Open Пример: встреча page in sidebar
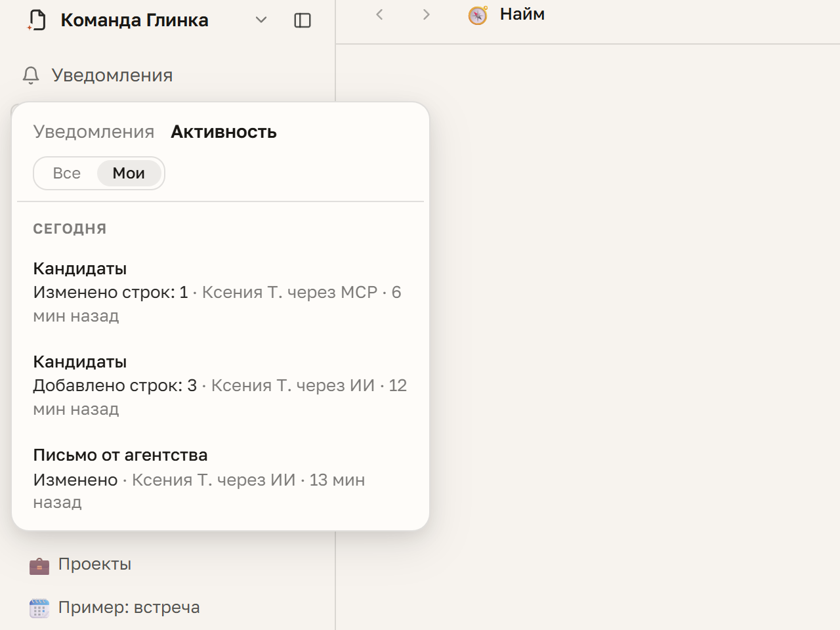The height and width of the screenshot is (630, 840). (x=129, y=608)
